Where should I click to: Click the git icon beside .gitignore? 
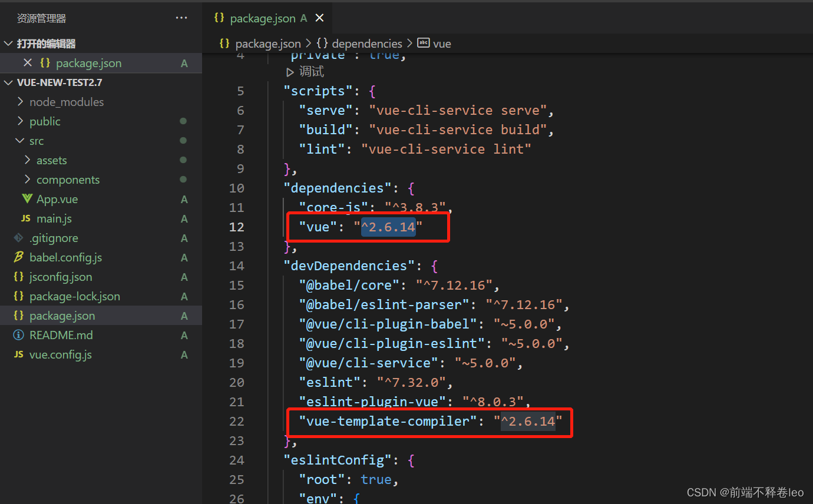click(18, 238)
